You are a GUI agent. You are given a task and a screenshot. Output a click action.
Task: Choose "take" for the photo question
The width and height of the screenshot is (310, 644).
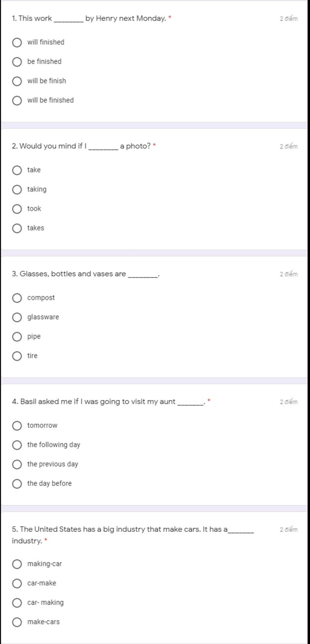point(17,170)
